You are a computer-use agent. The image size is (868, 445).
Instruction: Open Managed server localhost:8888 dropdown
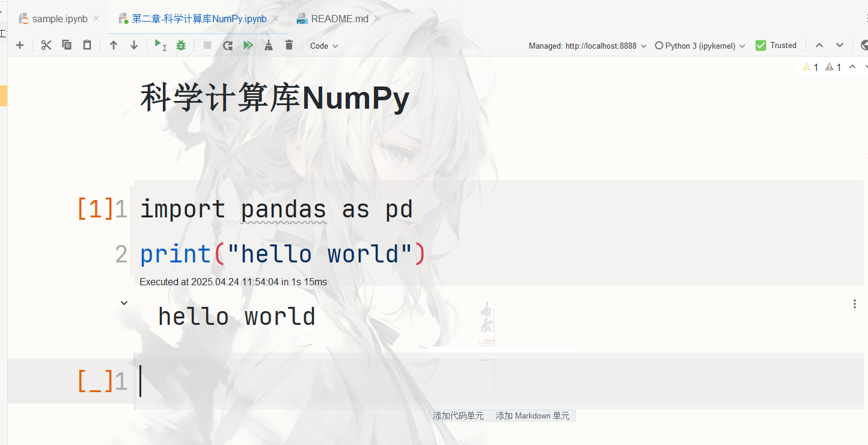point(587,46)
